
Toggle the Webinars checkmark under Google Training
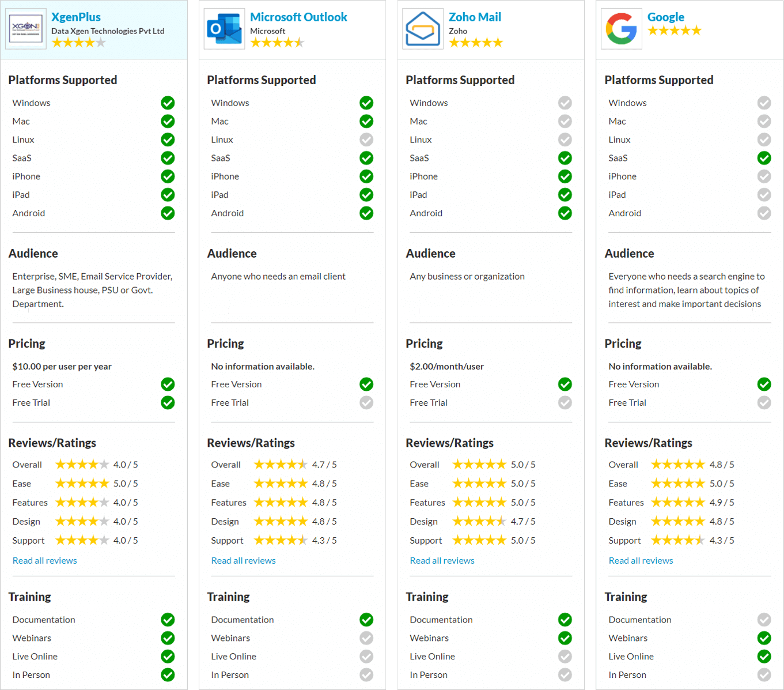[x=764, y=638]
